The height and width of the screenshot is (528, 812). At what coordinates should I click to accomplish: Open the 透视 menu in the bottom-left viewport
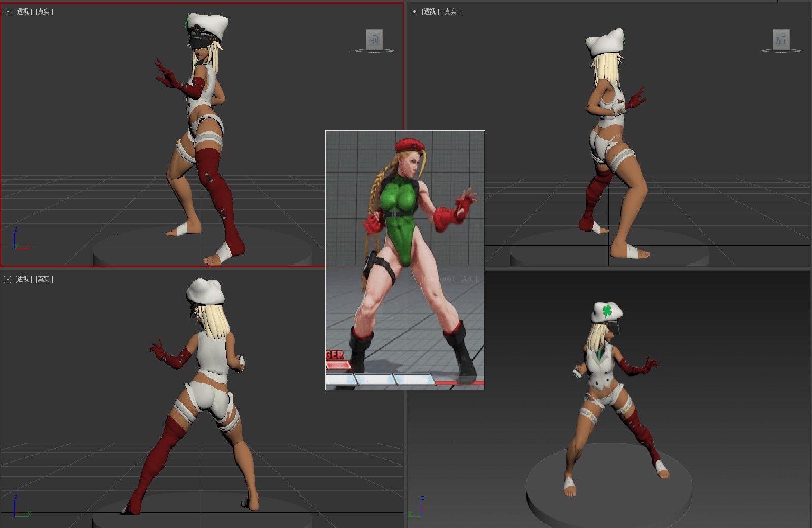(23, 279)
